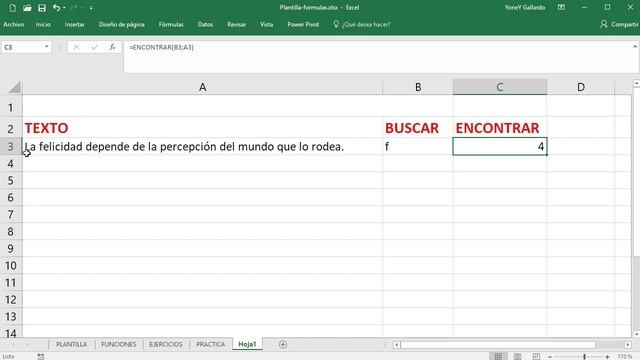Image resolution: width=640 pixels, height=360 pixels.
Task: Select the Hoja1 sheet tab
Action: pos(247,344)
